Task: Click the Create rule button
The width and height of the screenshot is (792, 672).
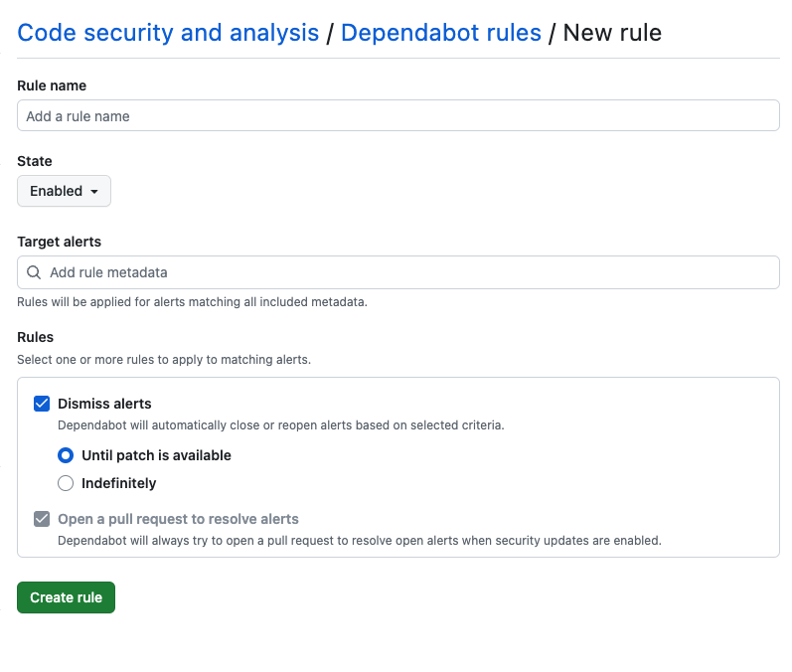Action: [x=67, y=597]
